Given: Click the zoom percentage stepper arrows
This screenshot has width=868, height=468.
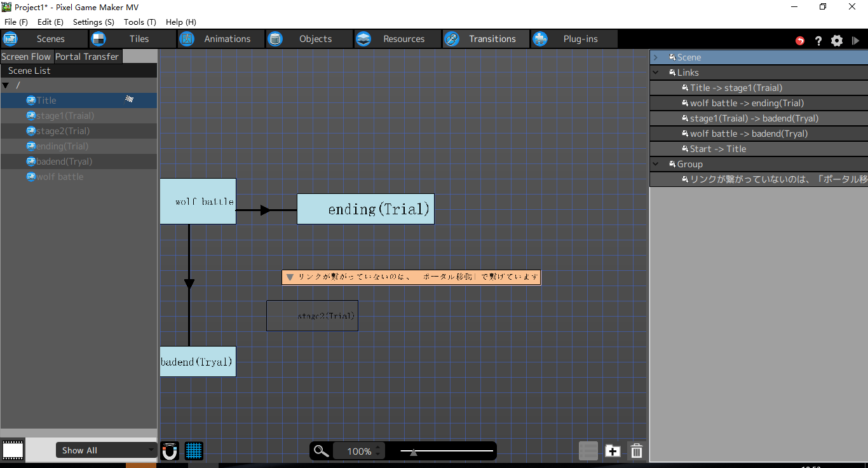Looking at the screenshot, I should pyautogui.click(x=378, y=451).
